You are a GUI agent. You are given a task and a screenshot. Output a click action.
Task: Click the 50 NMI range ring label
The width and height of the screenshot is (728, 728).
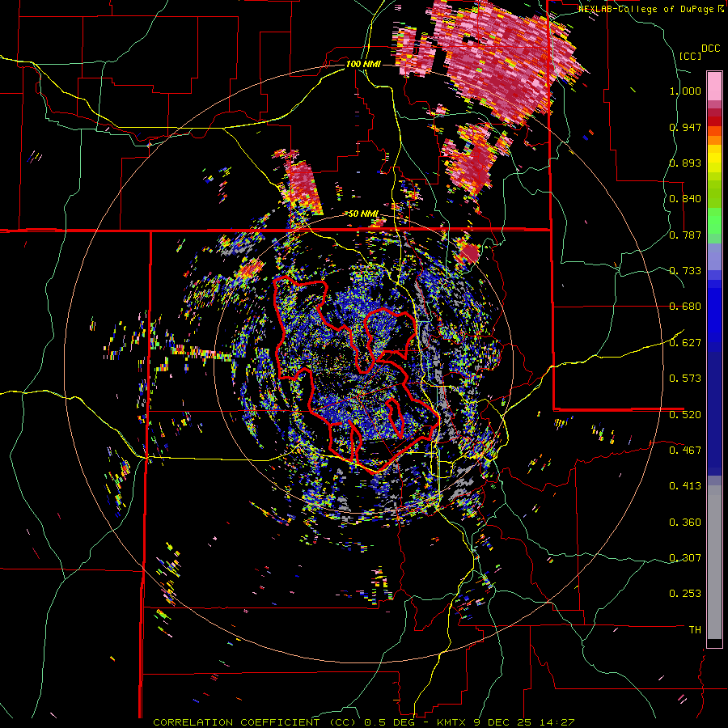tap(363, 214)
